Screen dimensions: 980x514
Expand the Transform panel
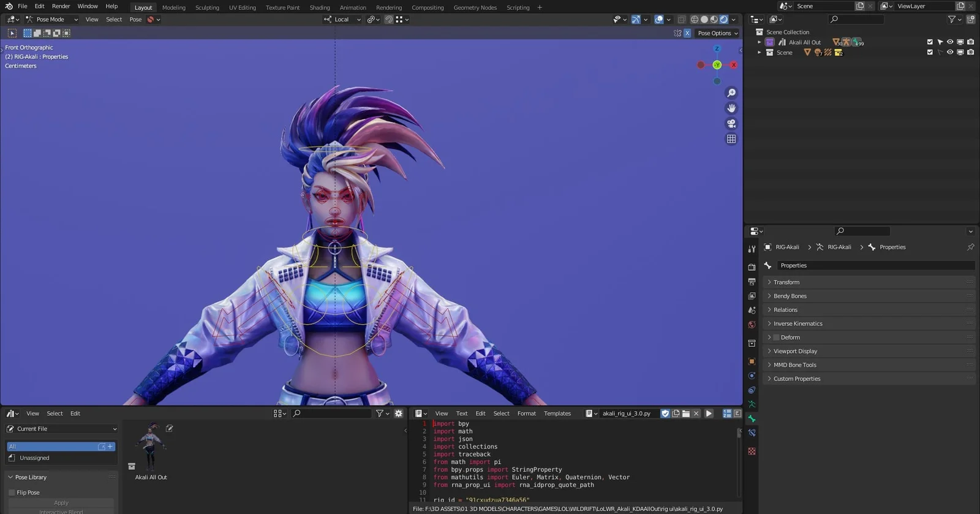870,282
